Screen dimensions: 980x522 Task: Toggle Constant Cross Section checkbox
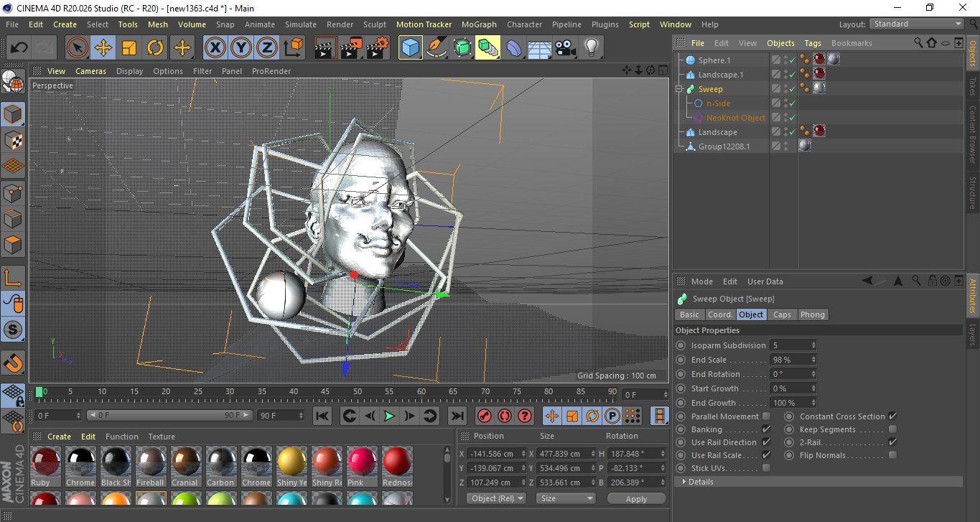tap(892, 416)
